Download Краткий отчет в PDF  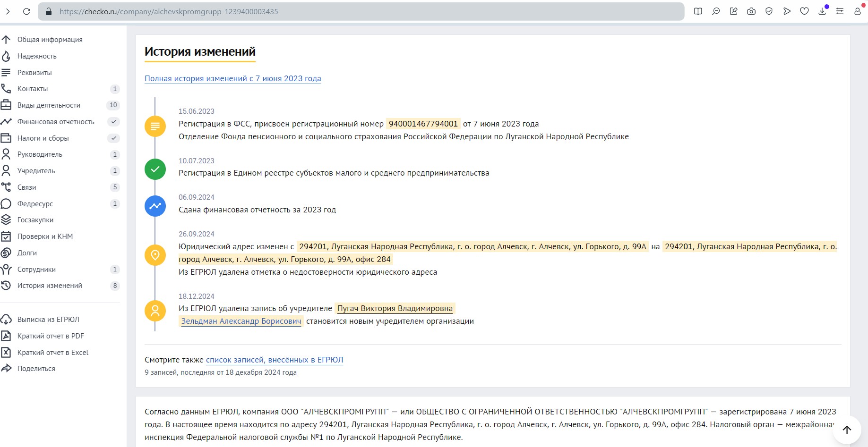pyautogui.click(x=51, y=336)
